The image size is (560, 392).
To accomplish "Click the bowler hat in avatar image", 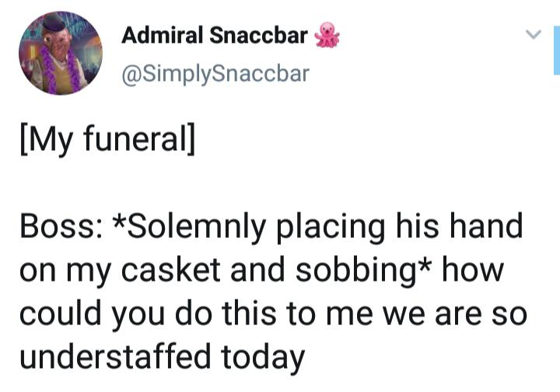I will [x=54, y=22].
